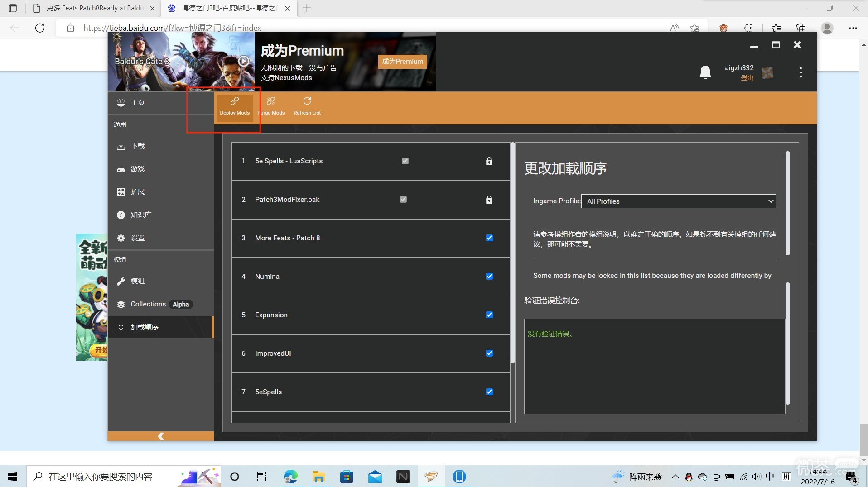Screen dimensions: 868x487
Task: Toggle checkbox for Patch3ModFixer.pak
Action: [x=403, y=200]
